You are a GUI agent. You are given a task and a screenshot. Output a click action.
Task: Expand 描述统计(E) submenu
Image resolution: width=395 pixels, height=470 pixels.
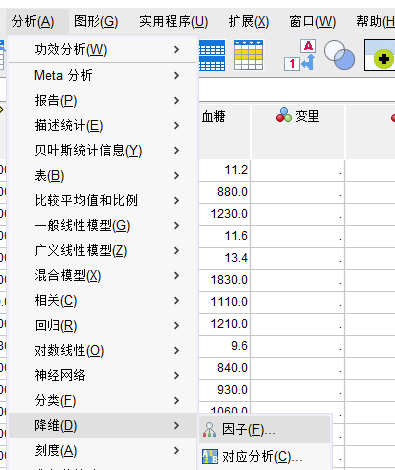point(102,126)
